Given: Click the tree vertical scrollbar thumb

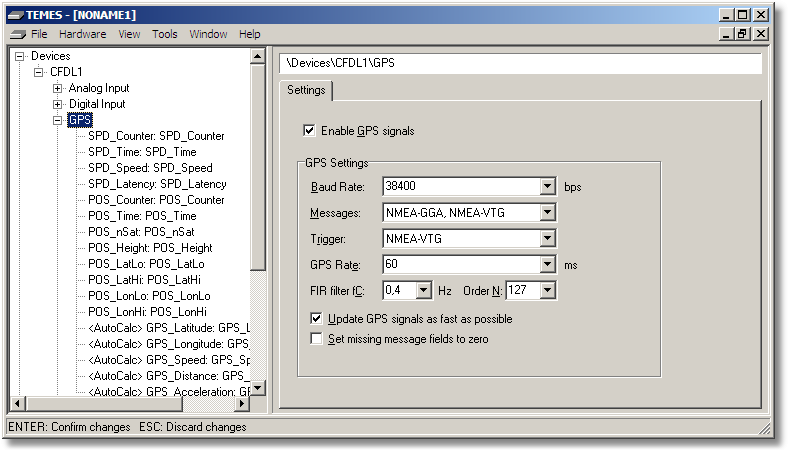Looking at the screenshot, I should point(258,167).
